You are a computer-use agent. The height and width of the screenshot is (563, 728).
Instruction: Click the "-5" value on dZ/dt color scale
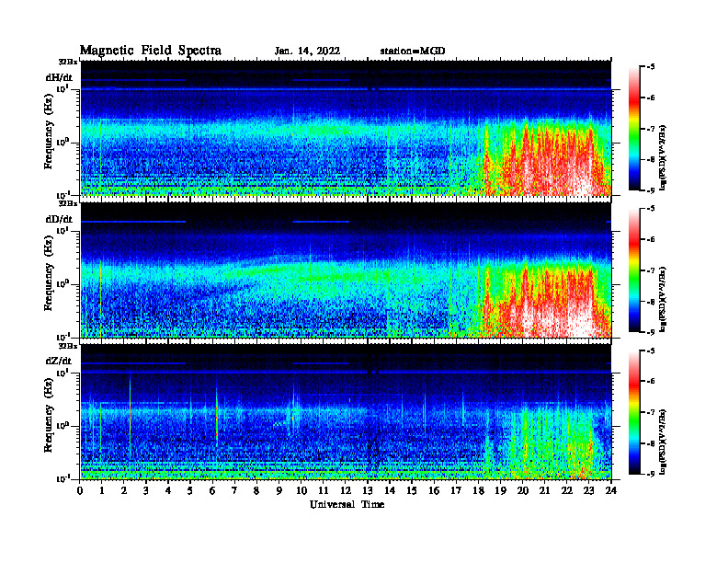click(x=651, y=350)
